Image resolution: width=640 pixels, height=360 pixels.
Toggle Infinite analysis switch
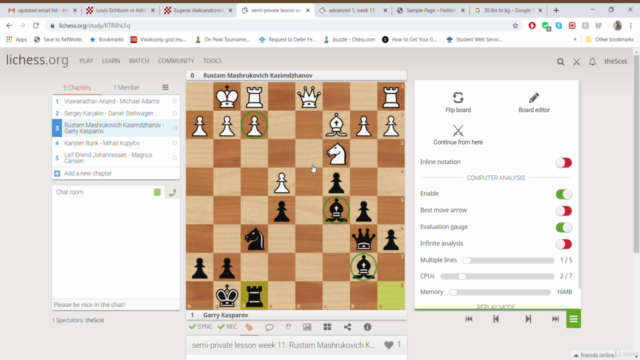[564, 244]
